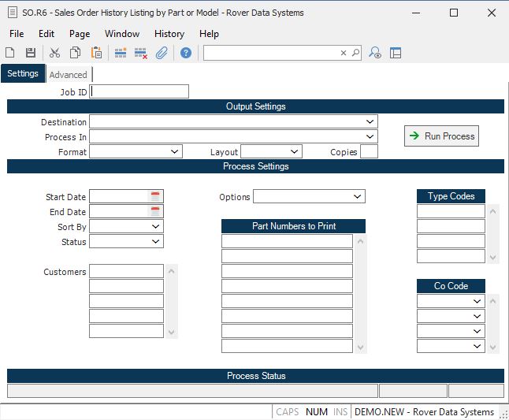Click the Paste clipboard icon

[x=96, y=53]
